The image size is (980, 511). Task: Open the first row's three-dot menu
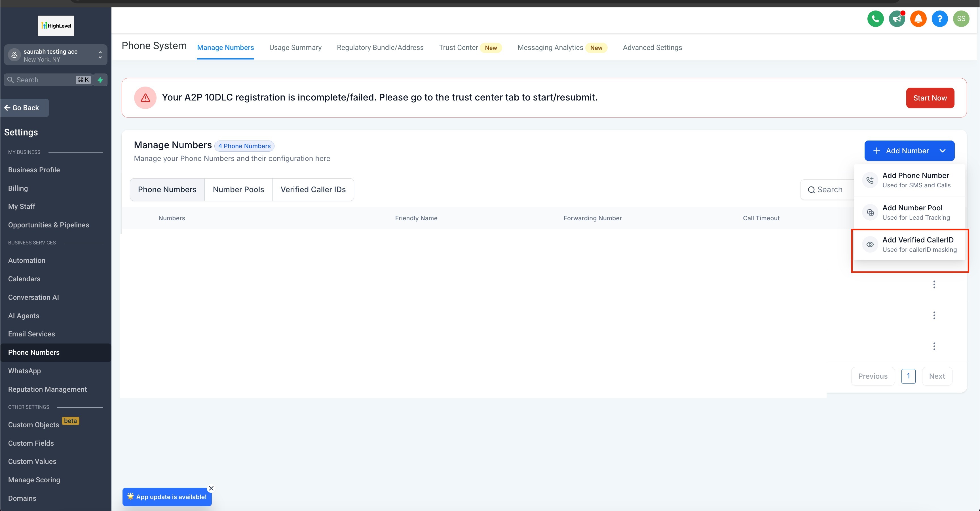click(x=934, y=284)
